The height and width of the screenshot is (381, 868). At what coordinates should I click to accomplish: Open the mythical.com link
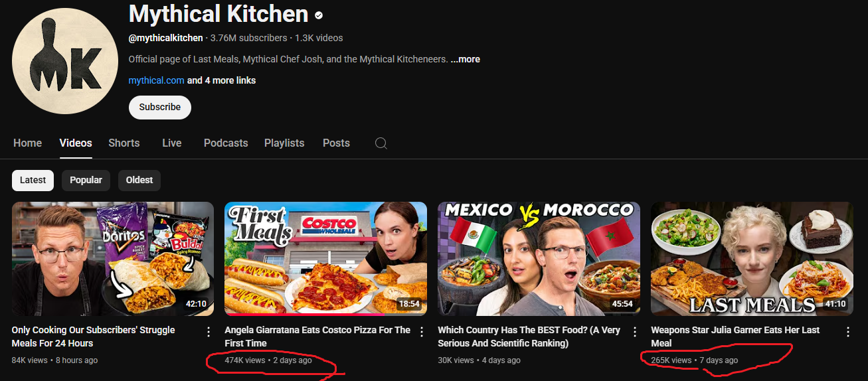coord(156,80)
